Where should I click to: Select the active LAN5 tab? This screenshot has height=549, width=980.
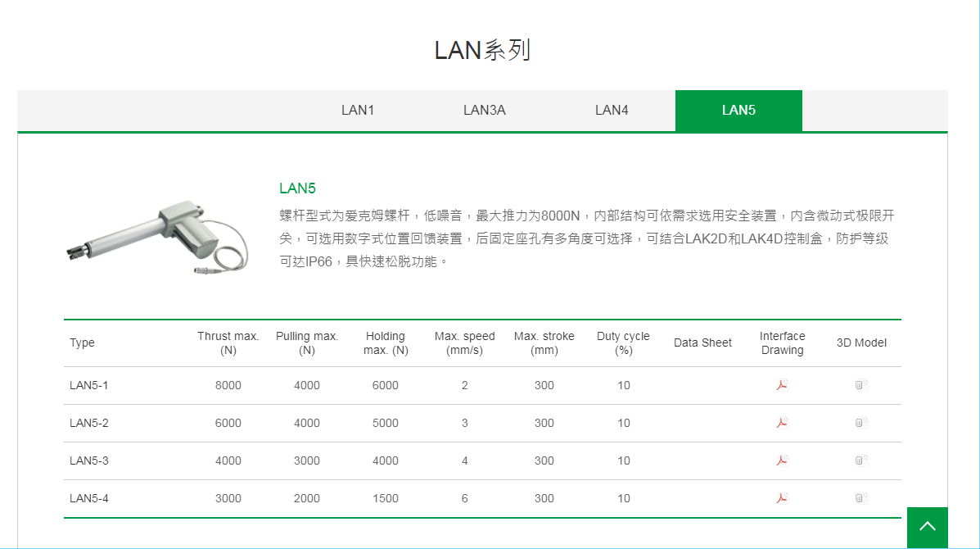[738, 110]
